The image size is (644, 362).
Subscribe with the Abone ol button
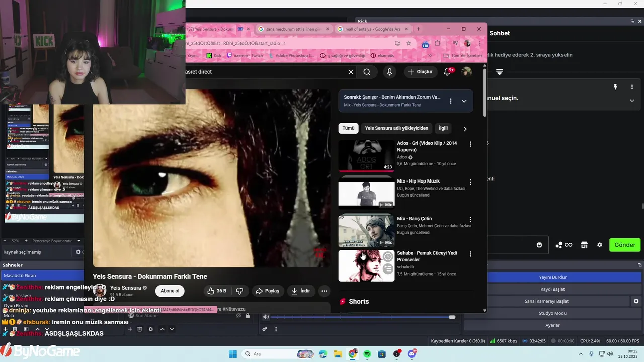click(170, 291)
